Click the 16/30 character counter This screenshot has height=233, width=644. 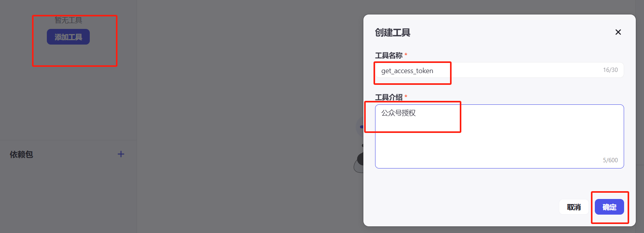point(610,70)
